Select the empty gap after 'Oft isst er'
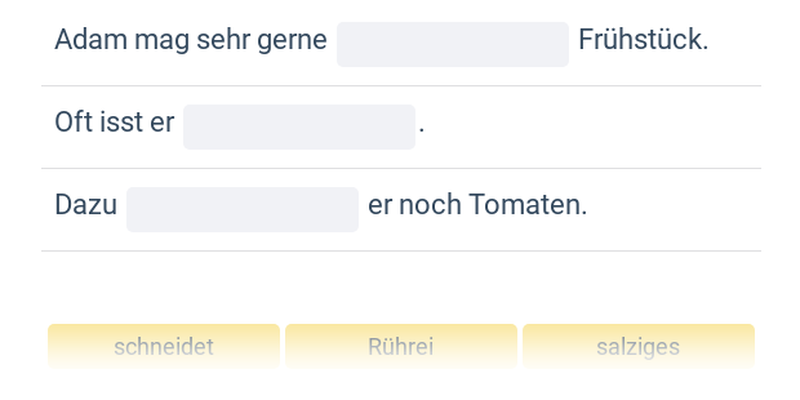800x400 pixels. (x=298, y=127)
